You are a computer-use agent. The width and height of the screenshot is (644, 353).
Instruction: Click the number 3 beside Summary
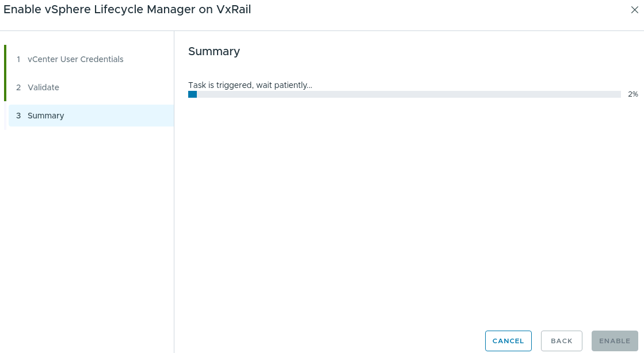pyautogui.click(x=18, y=116)
